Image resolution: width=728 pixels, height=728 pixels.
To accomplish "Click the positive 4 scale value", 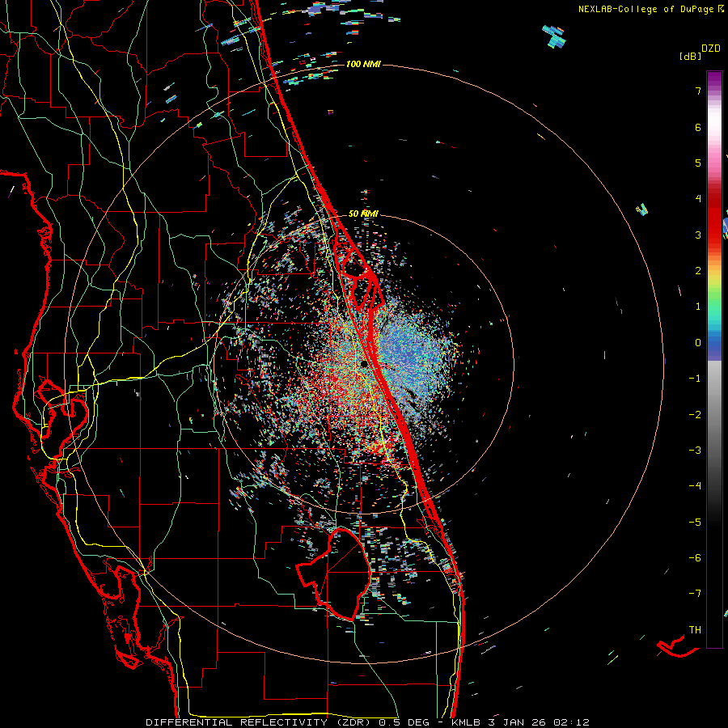I will tap(698, 199).
